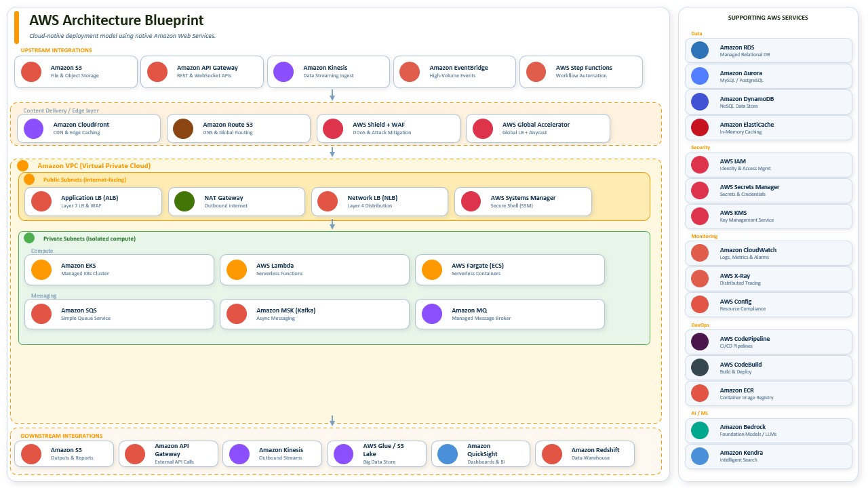This screenshot has width=868, height=488.
Task: Select the AWS Step Functions icon
Action: click(x=536, y=72)
